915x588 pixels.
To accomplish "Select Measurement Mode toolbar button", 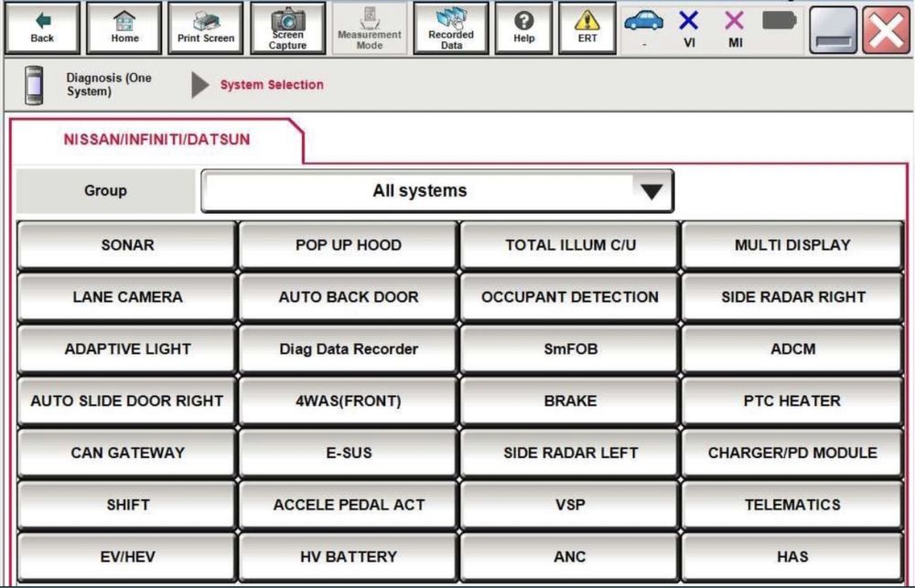I will 370,28.
